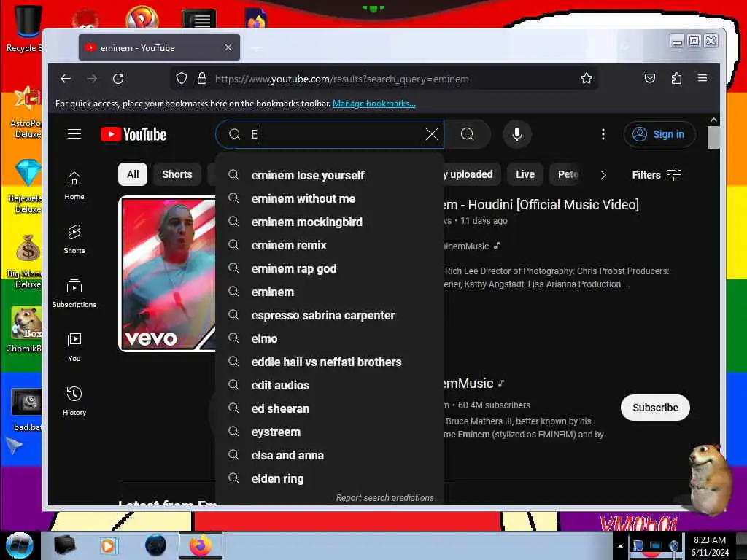The width and height of the screenshot is (747, 560).
Task: Choose suggestion elsa and anna
Action: [330, 455]
